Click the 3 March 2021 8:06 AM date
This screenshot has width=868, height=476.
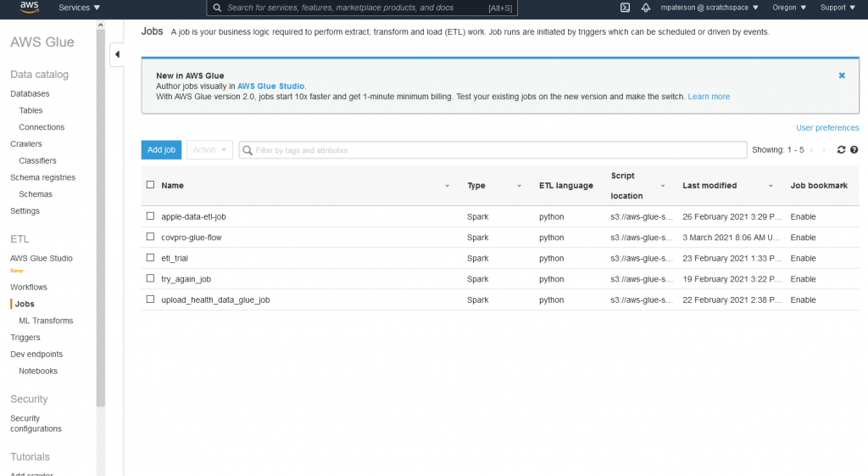(732, 238)
